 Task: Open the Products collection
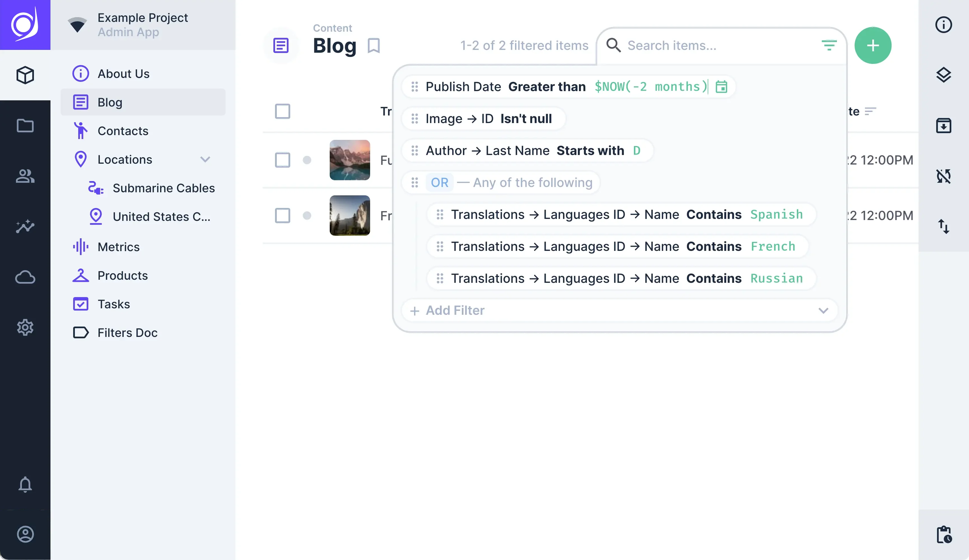122,276
